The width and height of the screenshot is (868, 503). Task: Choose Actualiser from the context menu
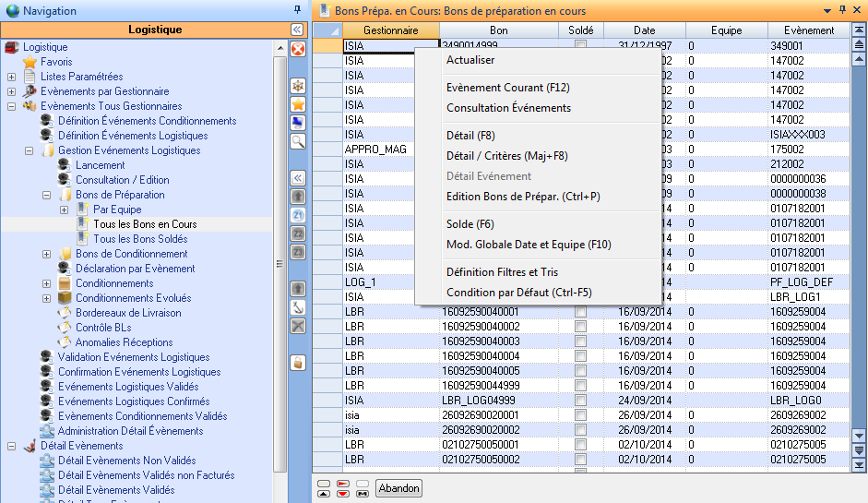click(x=470, y=60)
